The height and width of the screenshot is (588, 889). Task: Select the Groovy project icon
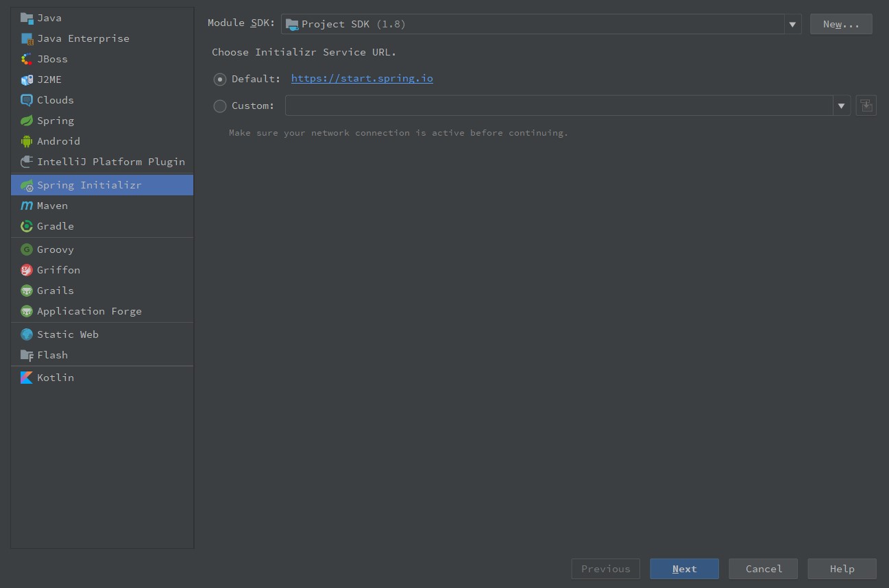click(27, 249)
